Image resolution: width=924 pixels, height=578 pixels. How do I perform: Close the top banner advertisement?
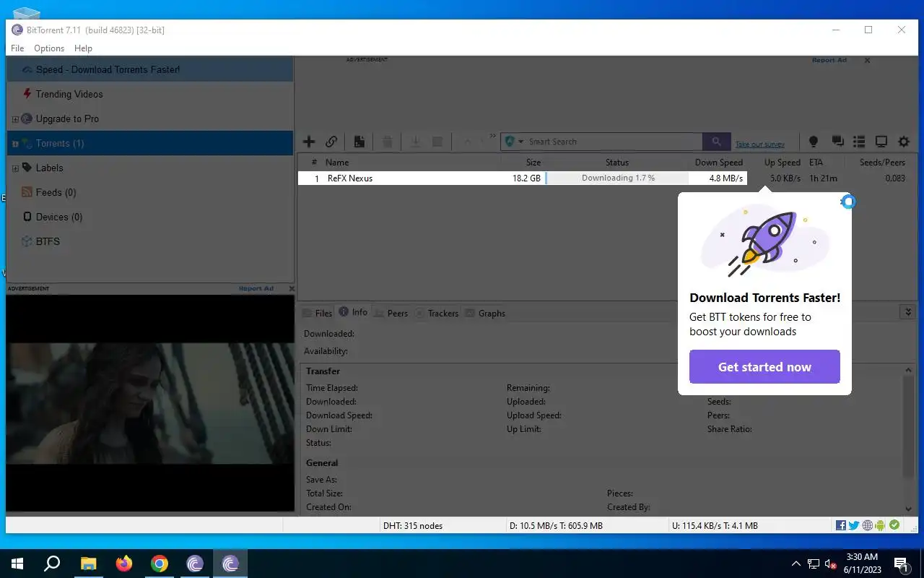click(867, 61)
